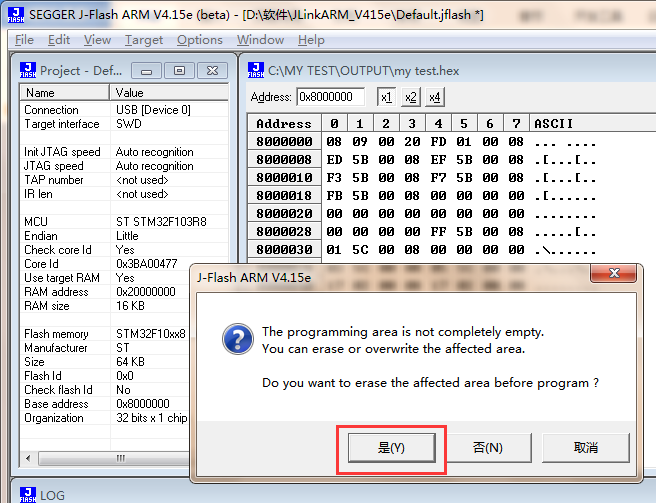Select x1 byte display mode
Screen dimensions: 656x503
(386, 97)
